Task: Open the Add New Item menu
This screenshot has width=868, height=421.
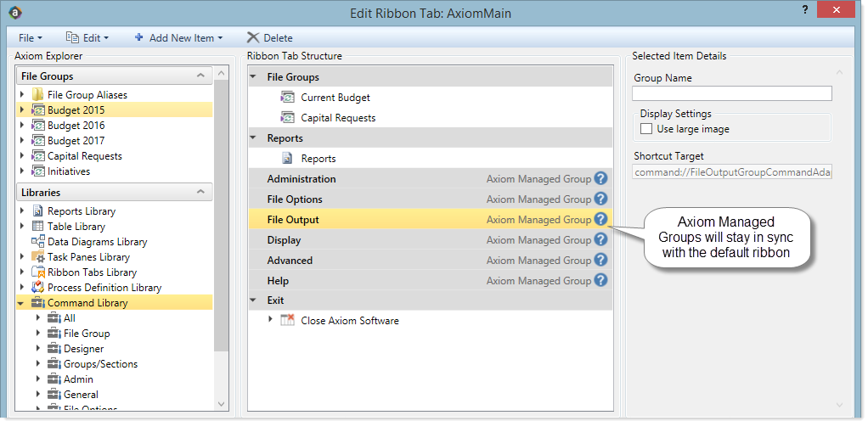Action: tap(179, 37)
